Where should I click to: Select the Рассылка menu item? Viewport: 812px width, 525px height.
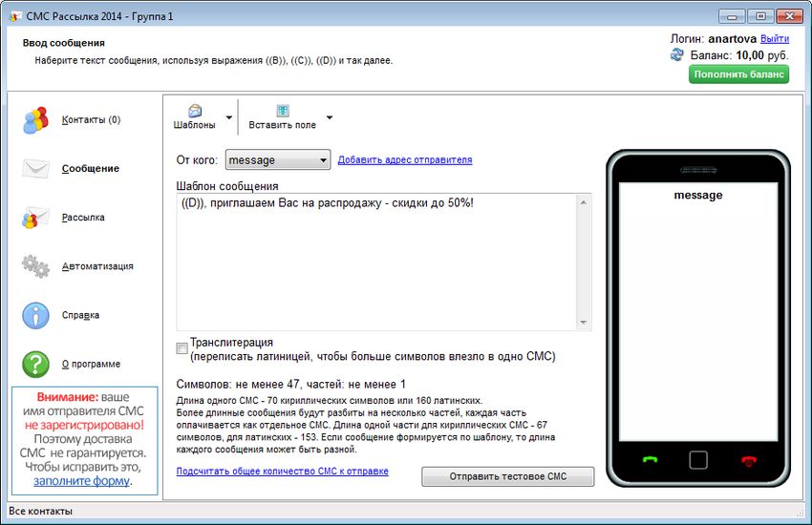coord(83,218)
